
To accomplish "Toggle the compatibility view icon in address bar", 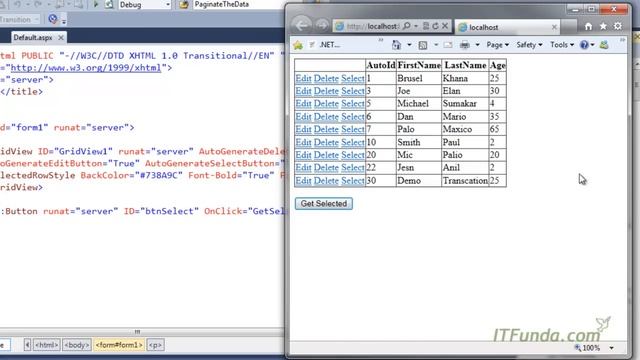I will click(426, 26).
